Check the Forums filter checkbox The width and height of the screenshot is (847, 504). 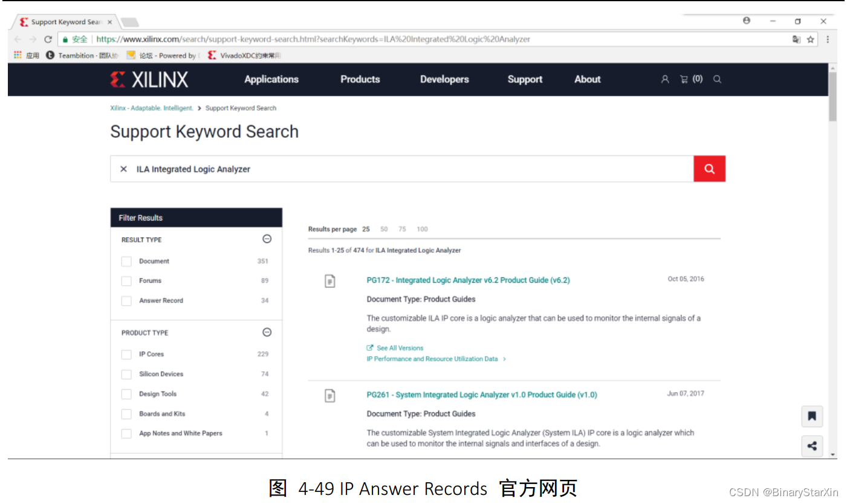coord(126,281)
